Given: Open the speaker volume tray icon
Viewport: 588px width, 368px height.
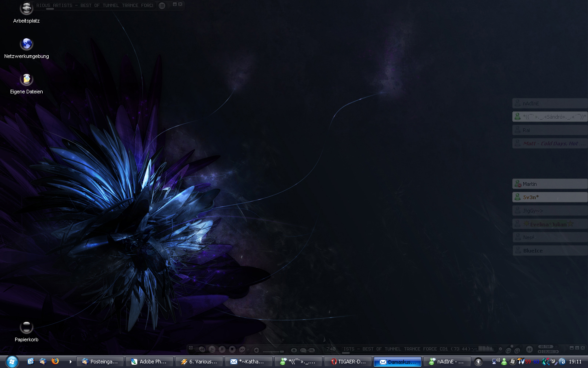Looking at the screenshot, I should click(554, 362).
